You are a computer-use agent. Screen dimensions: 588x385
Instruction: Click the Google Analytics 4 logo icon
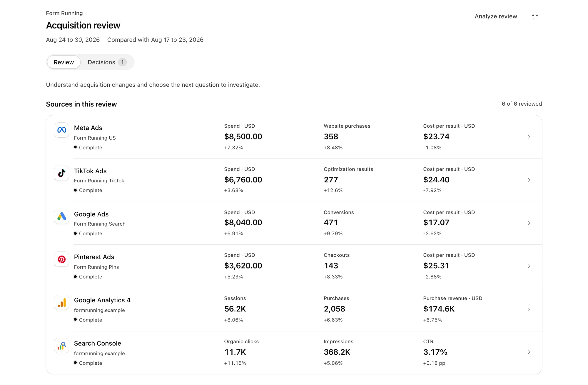point(61,303)
